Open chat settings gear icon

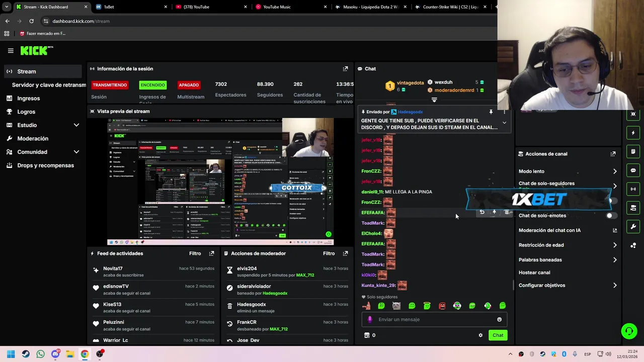[480, 335]
